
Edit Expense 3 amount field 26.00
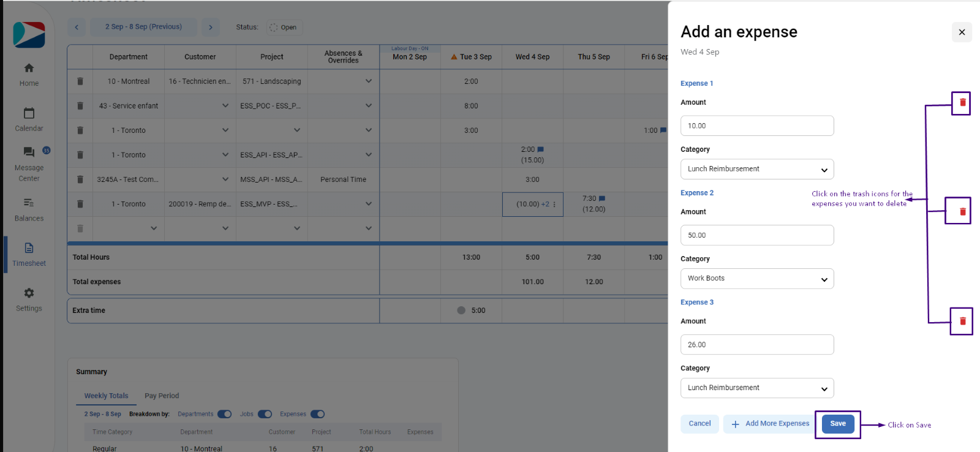(x=757, y=345)
